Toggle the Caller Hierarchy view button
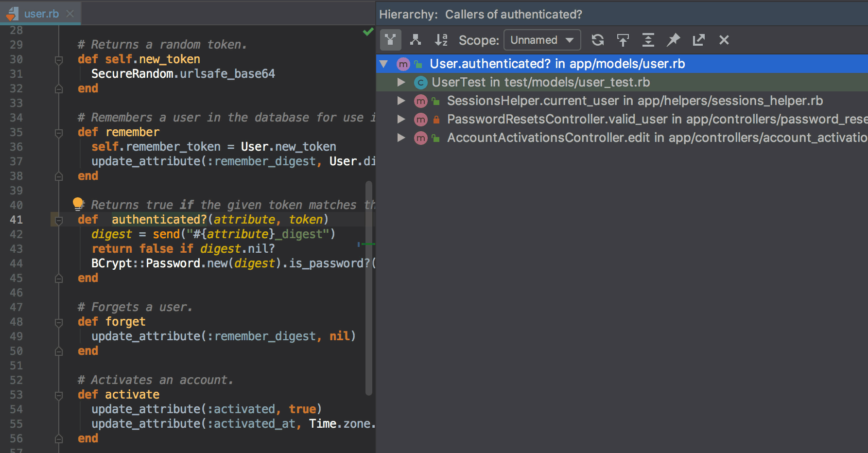 [x=390, y=40]
